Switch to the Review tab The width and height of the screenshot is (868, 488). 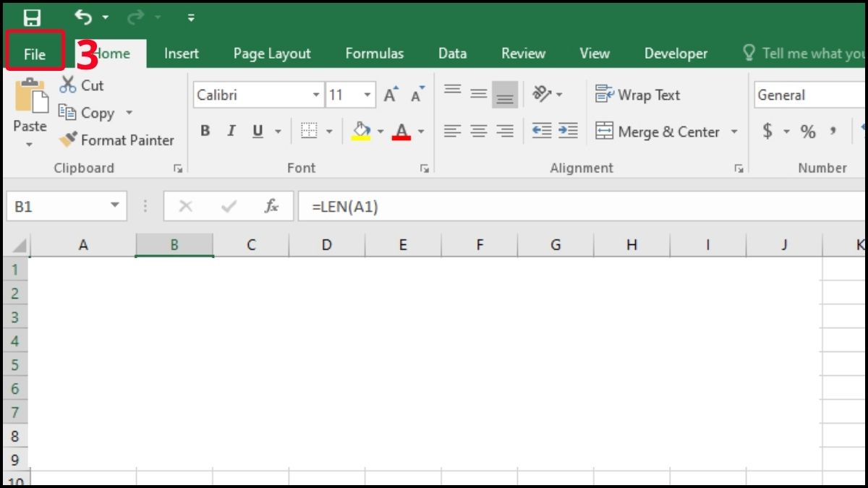[x=524, y=53]
